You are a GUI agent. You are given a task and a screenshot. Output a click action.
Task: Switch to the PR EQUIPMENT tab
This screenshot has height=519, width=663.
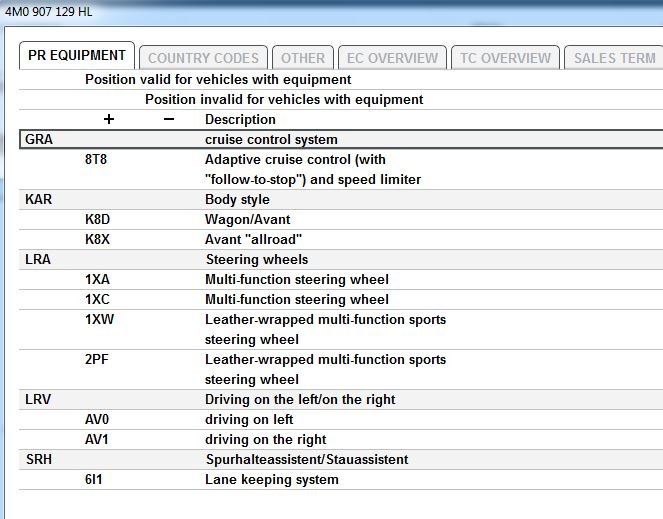(76, 56)
